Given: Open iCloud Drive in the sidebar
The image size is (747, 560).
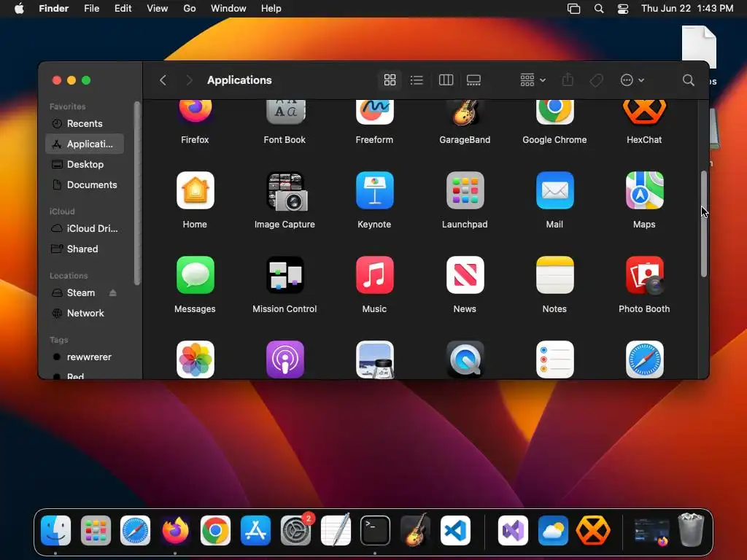Looking at the screenshot, I should click(x=85, y=228).
